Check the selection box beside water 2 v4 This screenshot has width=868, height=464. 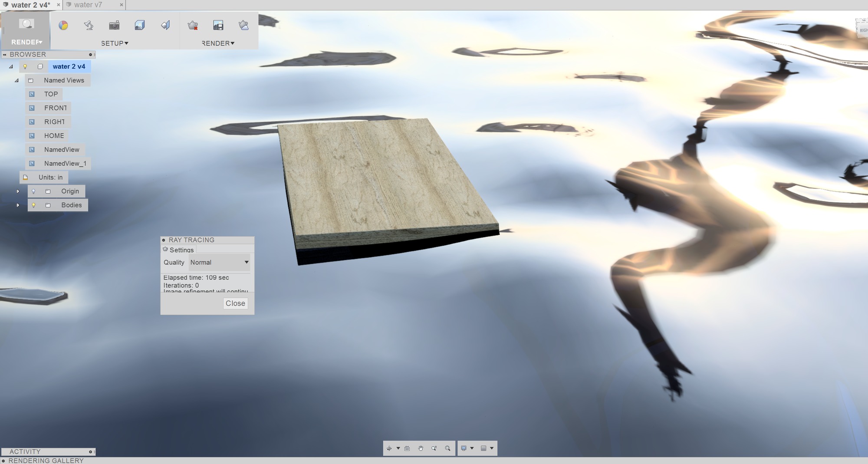40,66
